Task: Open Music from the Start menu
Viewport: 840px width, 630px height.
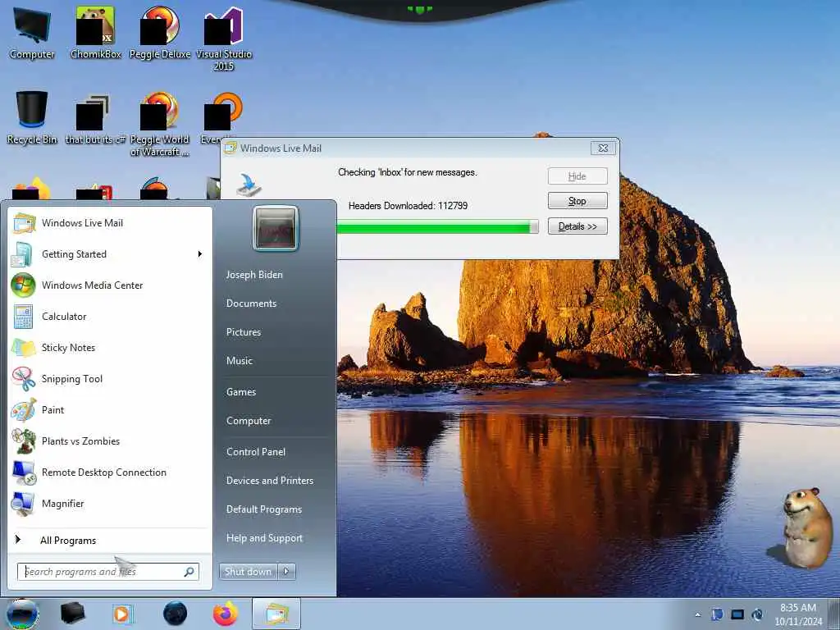Action: point(240,361)
